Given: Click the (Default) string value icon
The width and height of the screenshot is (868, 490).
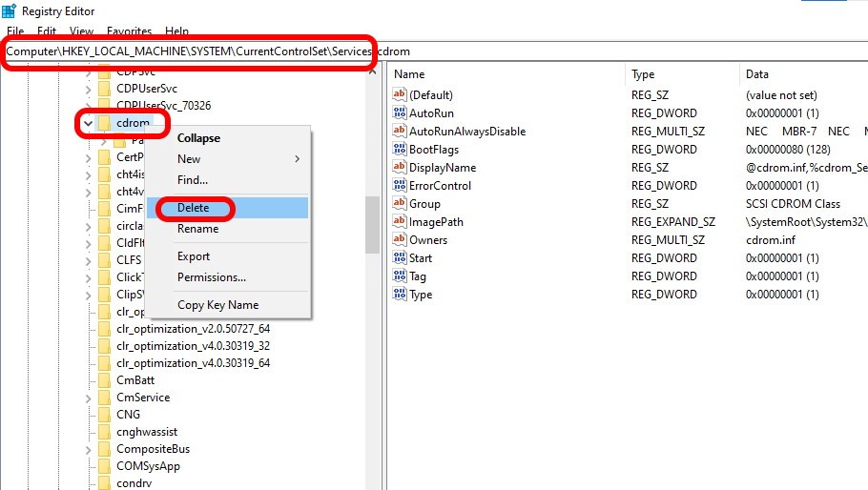Looking at the screenshot, I should pos(399,94).
